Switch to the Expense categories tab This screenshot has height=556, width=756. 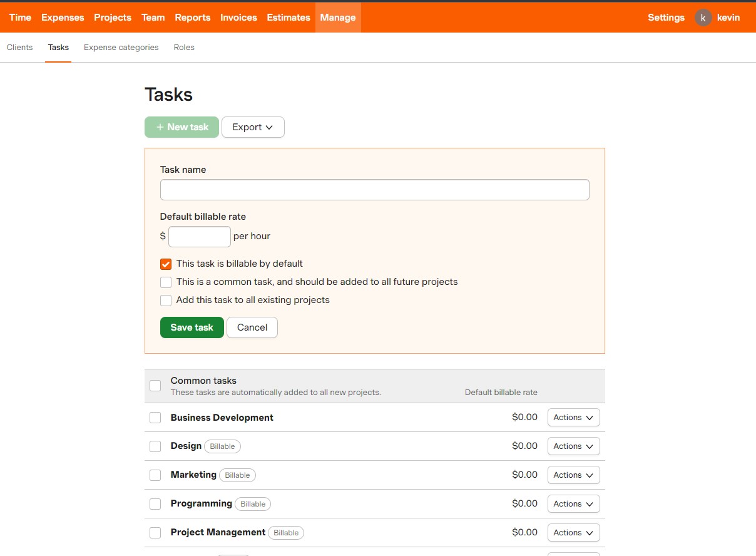pos(121,48)
